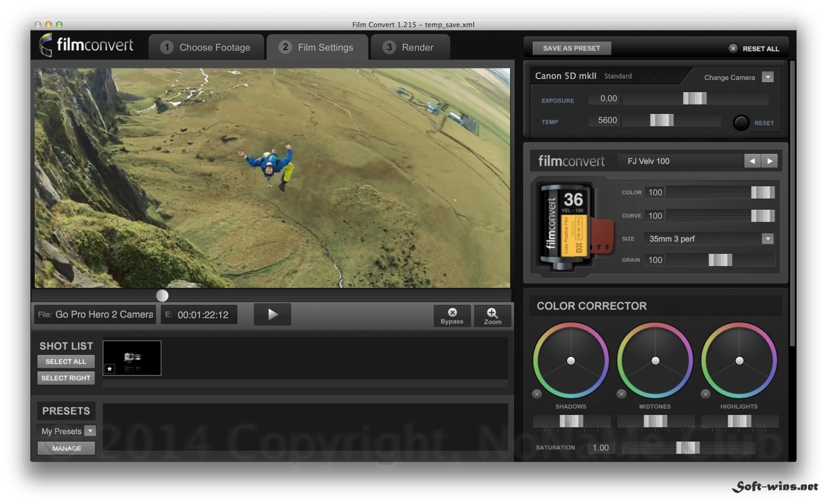
Task: Click the Temp value field 5600
Action: point(604,120)
